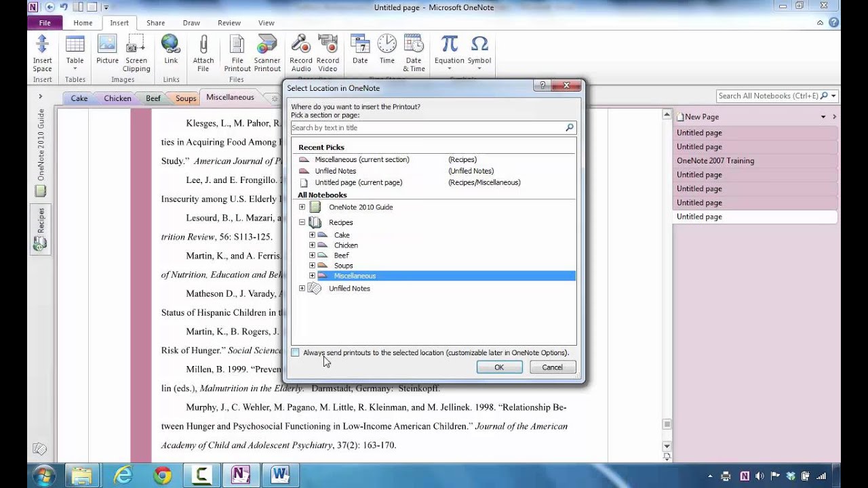The image size is (868, 488).
Task: Start a Screen Clipping
Action: (136, 45)
